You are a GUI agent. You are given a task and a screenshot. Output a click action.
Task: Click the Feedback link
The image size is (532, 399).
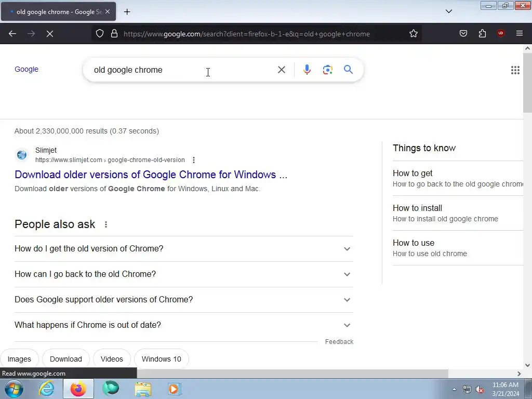339,342
